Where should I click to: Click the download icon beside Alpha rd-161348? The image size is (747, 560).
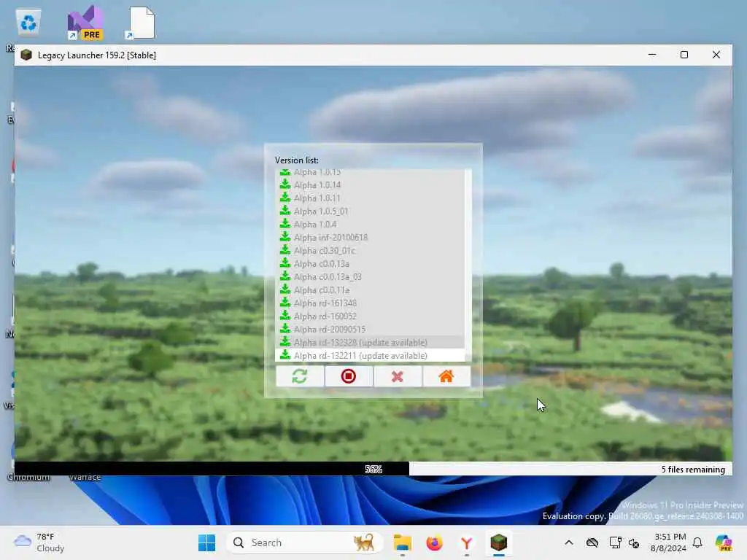(x=285, y=303)
